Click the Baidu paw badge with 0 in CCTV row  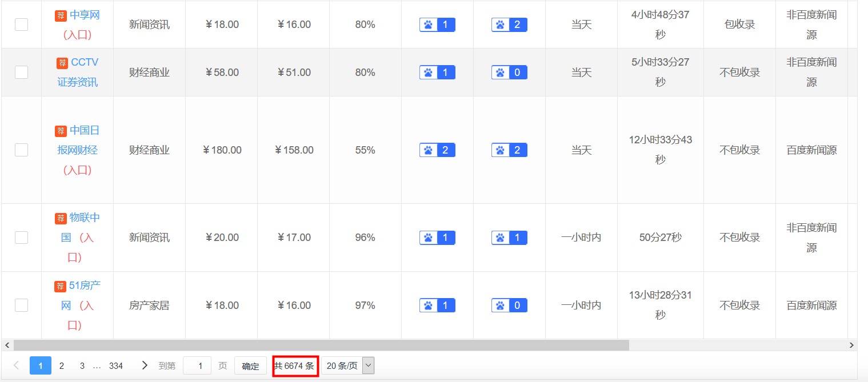(x=509, y=73)
